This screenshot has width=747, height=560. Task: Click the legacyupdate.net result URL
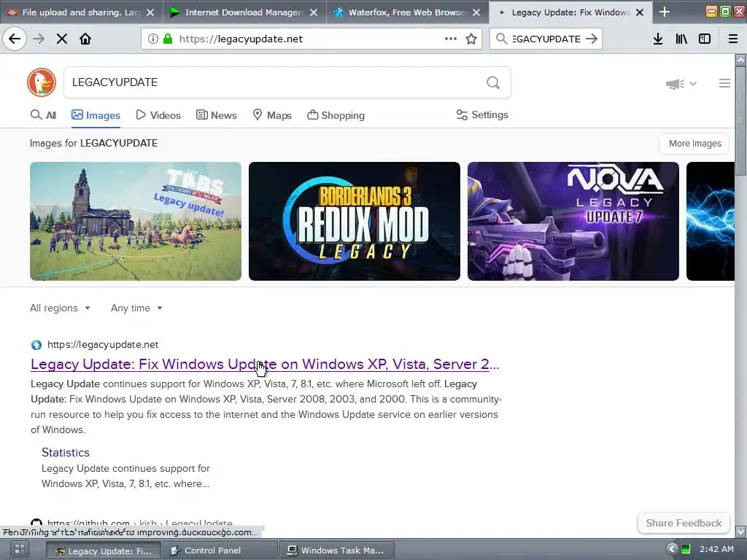pyautogui.click(x=103, y=344)
